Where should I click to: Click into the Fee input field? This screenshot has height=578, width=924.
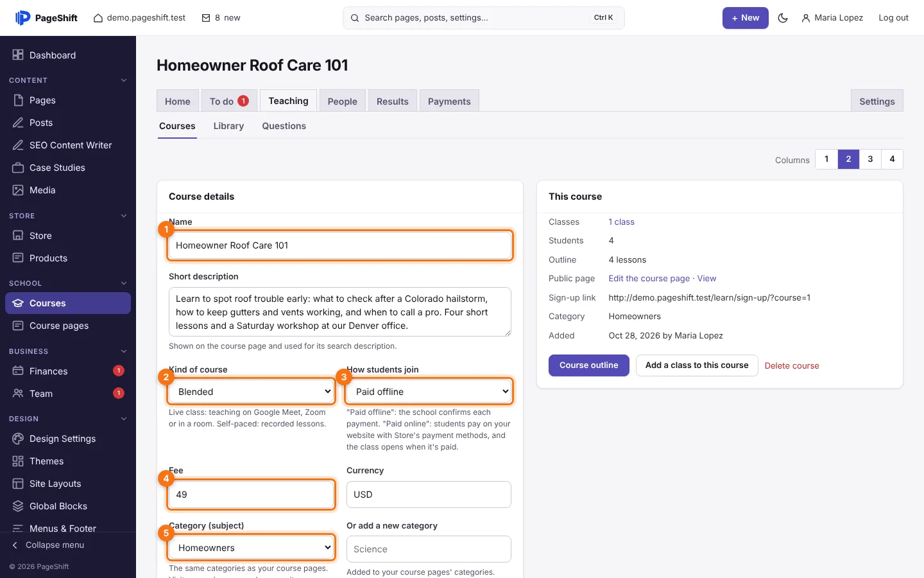click(x=252, y=495)
